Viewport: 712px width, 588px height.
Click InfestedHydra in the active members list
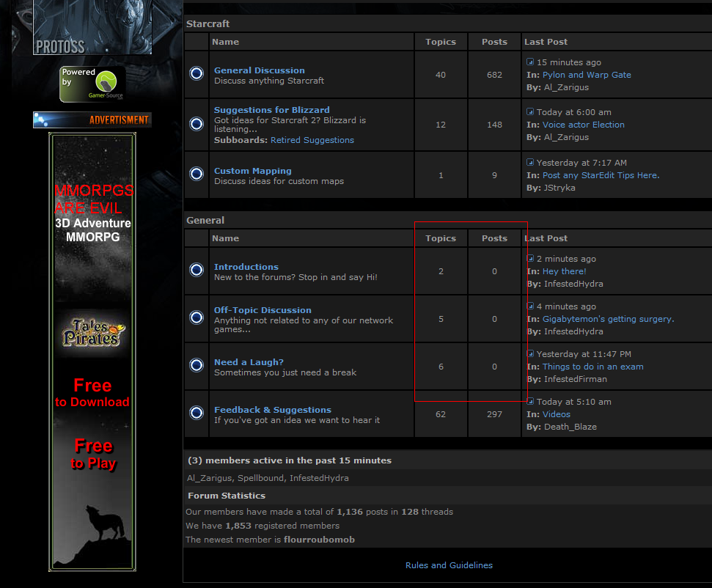coord(319,478)
